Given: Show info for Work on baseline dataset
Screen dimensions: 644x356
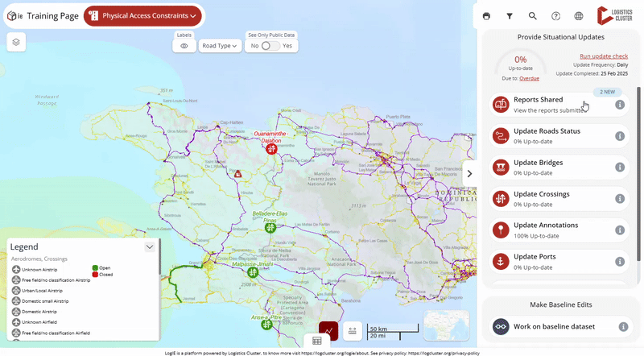Looking at the screenshot, I should (x=623, y=327).
